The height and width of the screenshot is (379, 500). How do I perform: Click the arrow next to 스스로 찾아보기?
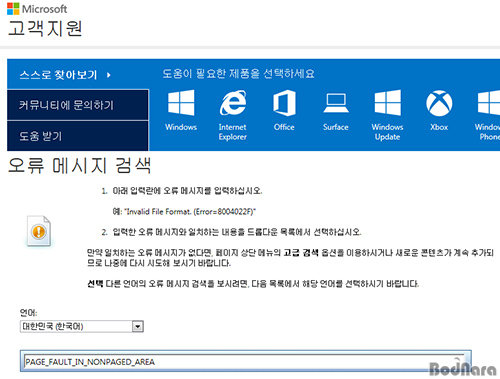109,75
